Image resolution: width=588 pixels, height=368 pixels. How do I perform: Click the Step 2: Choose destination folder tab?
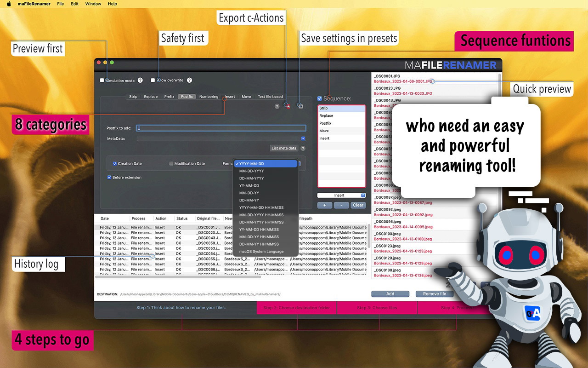(x=297, y=308)
